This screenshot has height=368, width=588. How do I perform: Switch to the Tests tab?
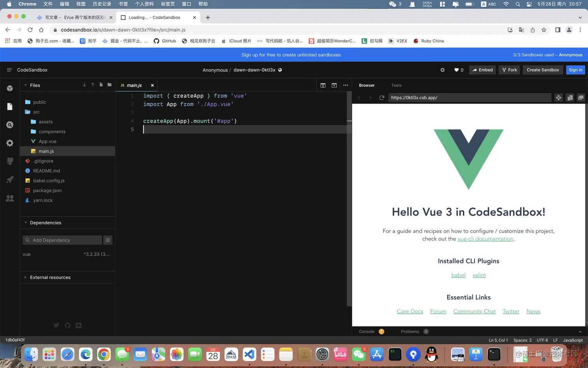(396, 85)
